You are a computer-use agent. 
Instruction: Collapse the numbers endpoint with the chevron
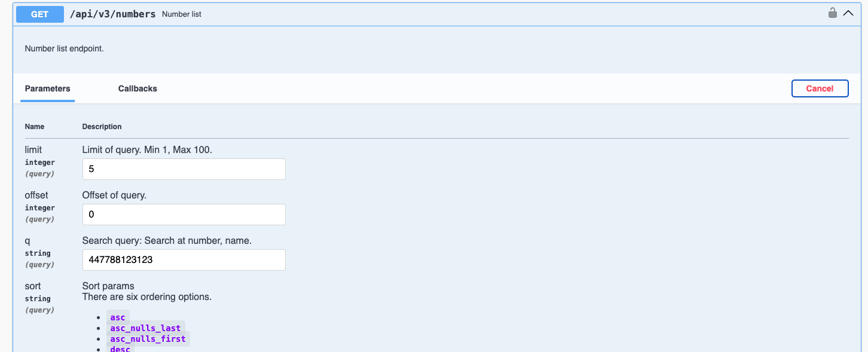pos(848,13)
